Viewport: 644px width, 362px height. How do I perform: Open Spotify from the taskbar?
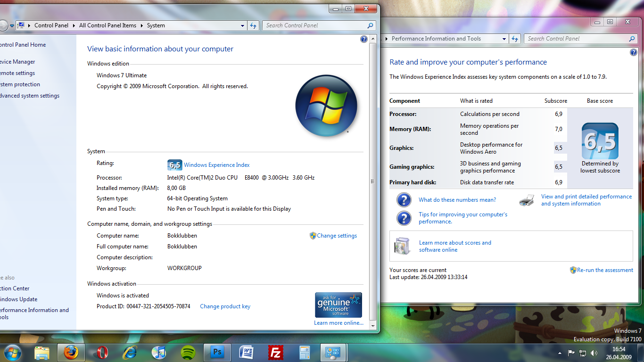[x=188, y=352]
